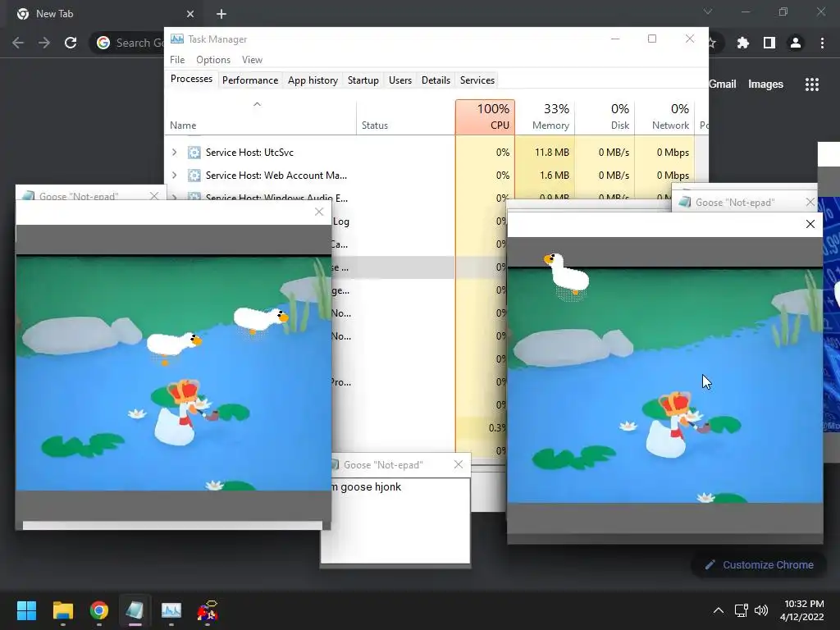Open network status tray icon

(742, 610)
